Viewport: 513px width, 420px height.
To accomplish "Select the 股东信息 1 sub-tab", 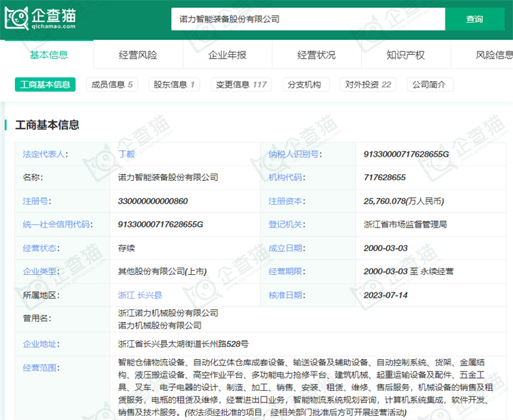I will click(x=174, y=84).
